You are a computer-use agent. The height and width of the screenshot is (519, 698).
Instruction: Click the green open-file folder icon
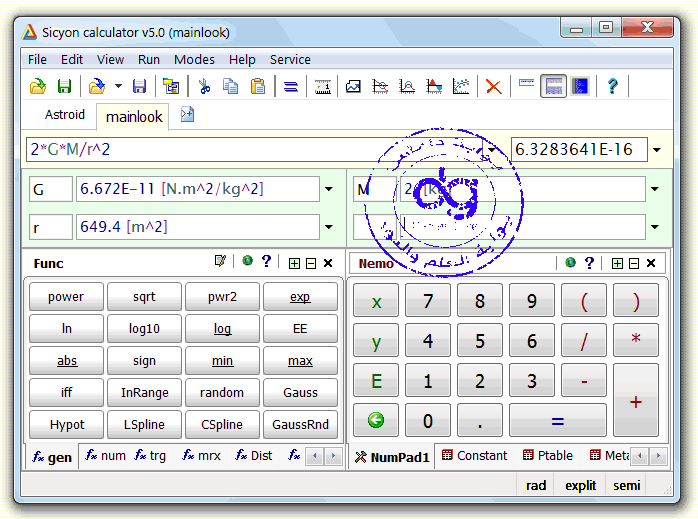click(x=38, y=86)
